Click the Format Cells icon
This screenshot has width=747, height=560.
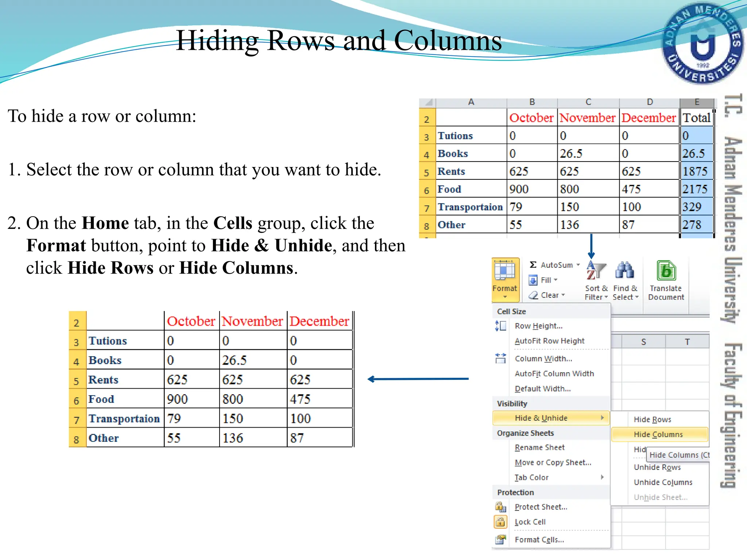[500, 539]
